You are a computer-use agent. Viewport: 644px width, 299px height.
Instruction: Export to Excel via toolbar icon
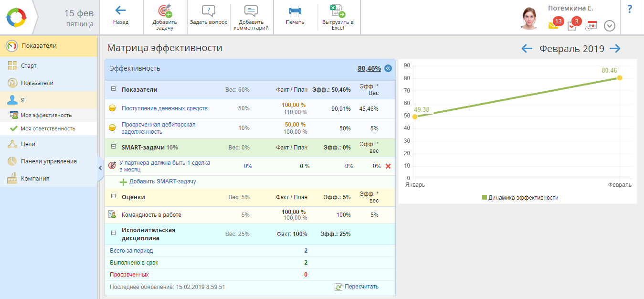338,11
